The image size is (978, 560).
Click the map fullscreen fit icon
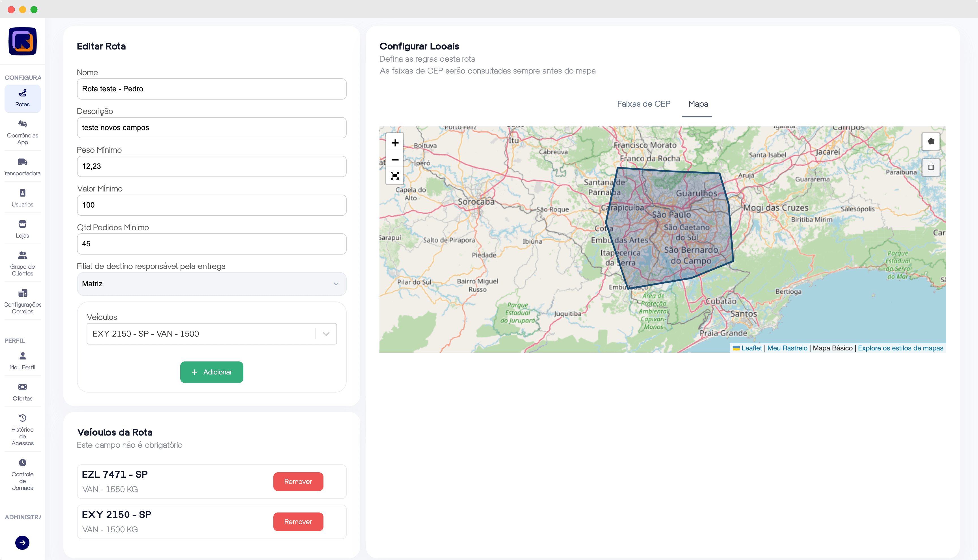point(395,176)
